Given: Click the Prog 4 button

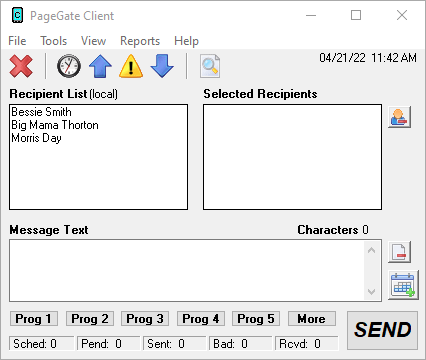Looking at the screenshot, I should [x=201, y=319].
